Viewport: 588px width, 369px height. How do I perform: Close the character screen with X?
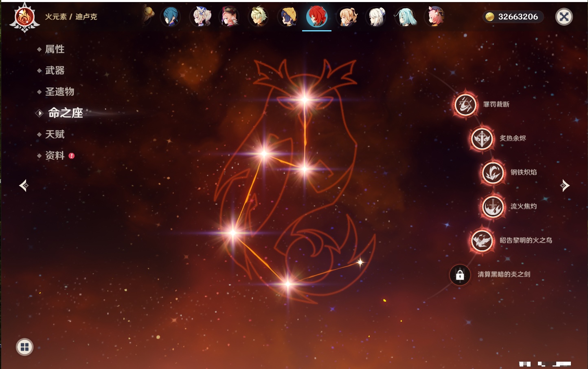pyautogui.click(x=564, y=17)
